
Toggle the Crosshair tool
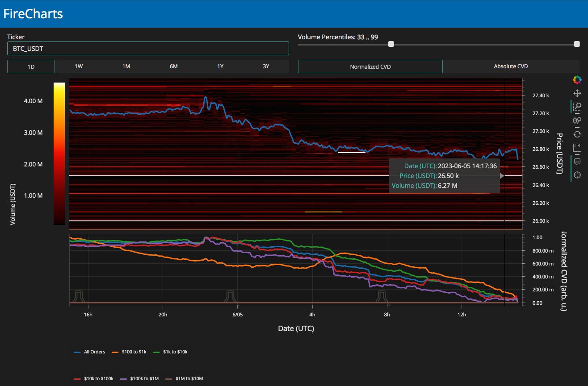(577, 174)
